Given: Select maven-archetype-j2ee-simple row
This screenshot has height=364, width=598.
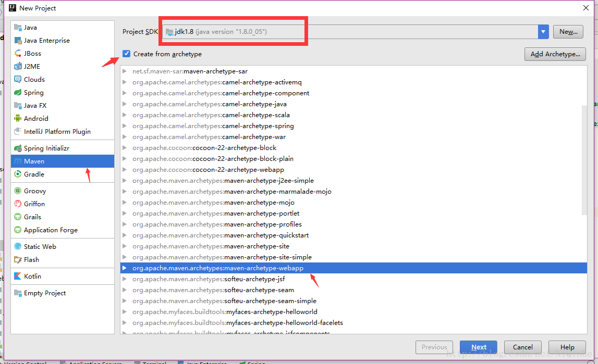Looking at the screenshot, I should tap(353, 181).
